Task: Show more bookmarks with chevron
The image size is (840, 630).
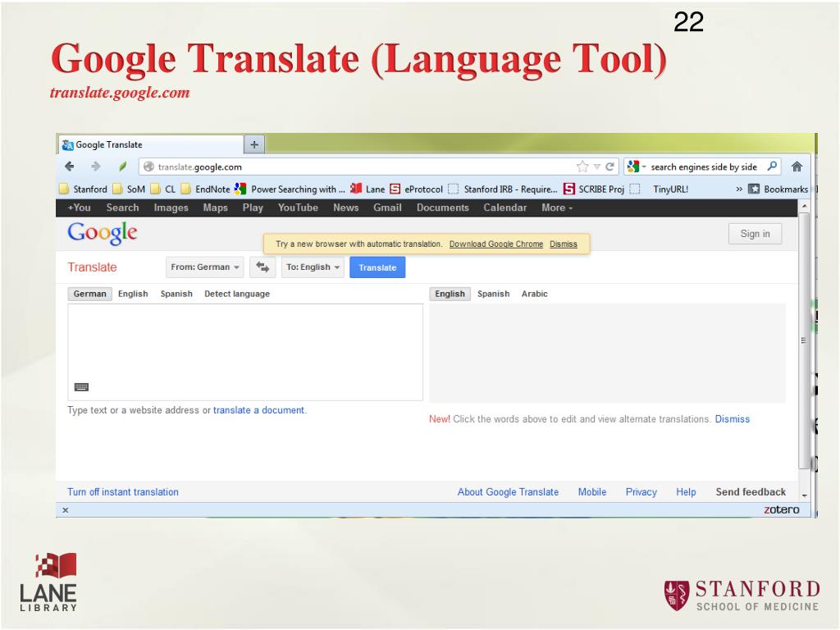Action: point(739,189)
